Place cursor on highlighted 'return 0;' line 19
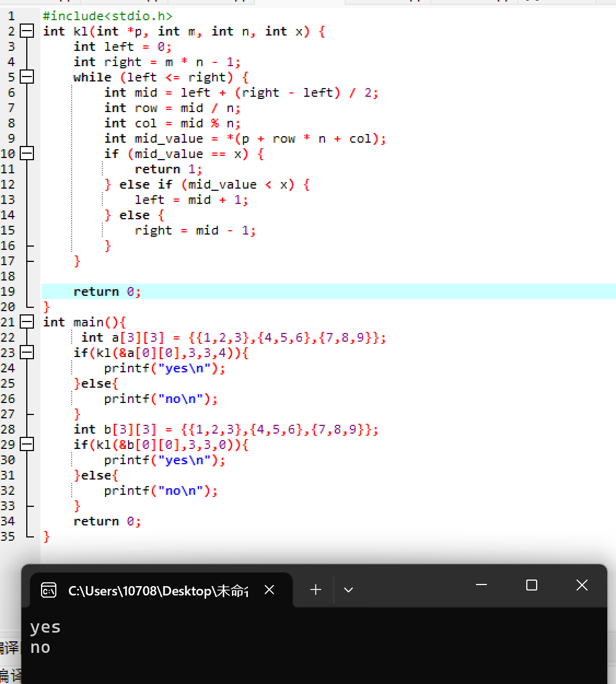This screenshot has width=616, height=684. click(107, 291)
